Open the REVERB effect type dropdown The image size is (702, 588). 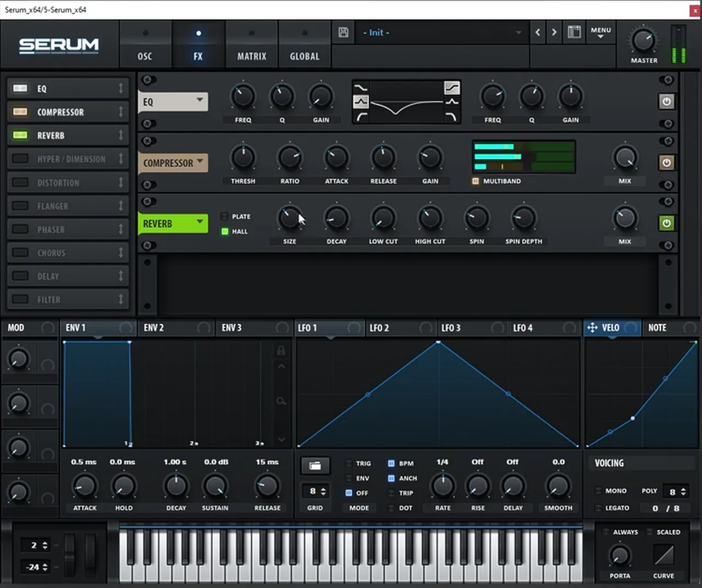point(173,223)
